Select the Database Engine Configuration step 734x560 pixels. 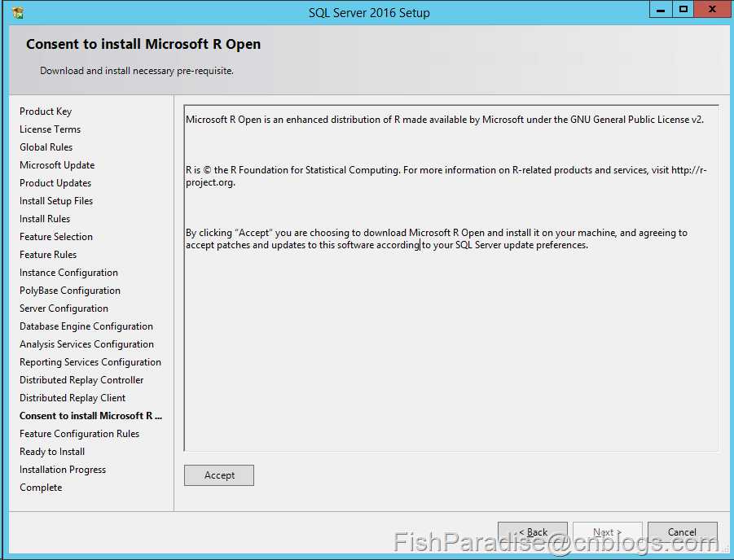click(86, 326)
